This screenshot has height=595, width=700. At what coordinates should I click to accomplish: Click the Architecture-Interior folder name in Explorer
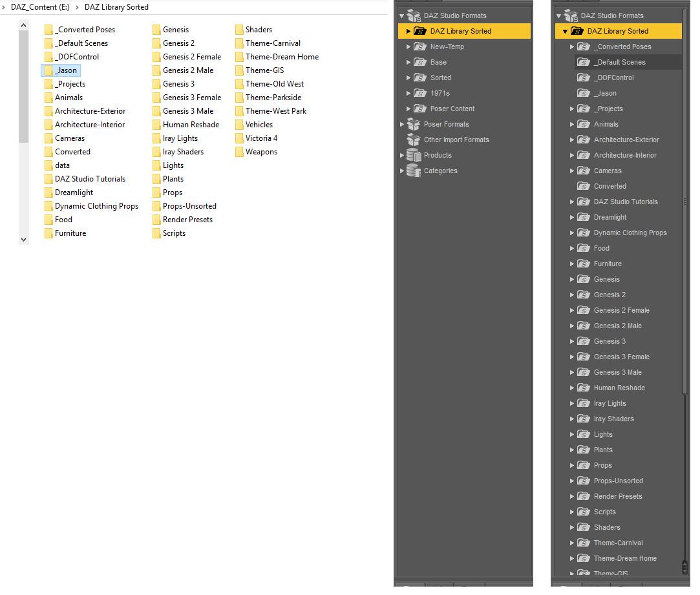coord(90,125)
